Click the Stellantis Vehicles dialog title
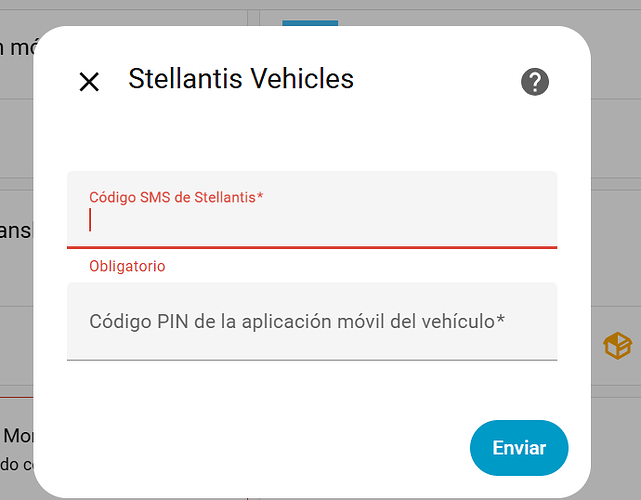Viewport: 641px width, 500px height. (241, 79)
